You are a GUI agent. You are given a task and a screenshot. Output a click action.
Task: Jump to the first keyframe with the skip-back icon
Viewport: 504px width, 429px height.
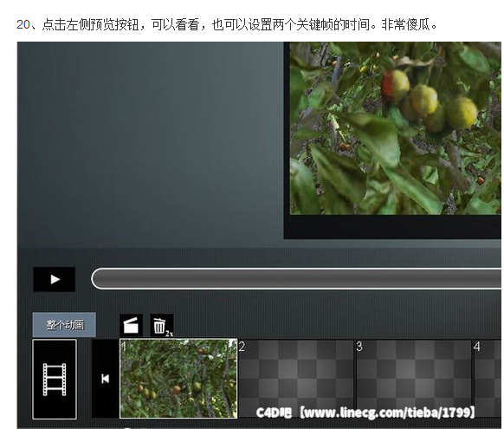[x=105, y=379]
